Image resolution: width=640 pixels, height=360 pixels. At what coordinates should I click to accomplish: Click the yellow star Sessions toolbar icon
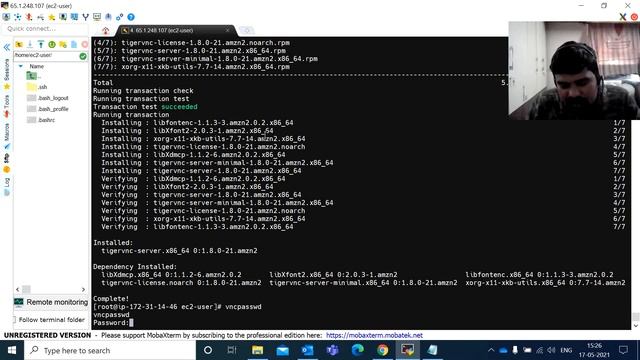click(51, 17)
